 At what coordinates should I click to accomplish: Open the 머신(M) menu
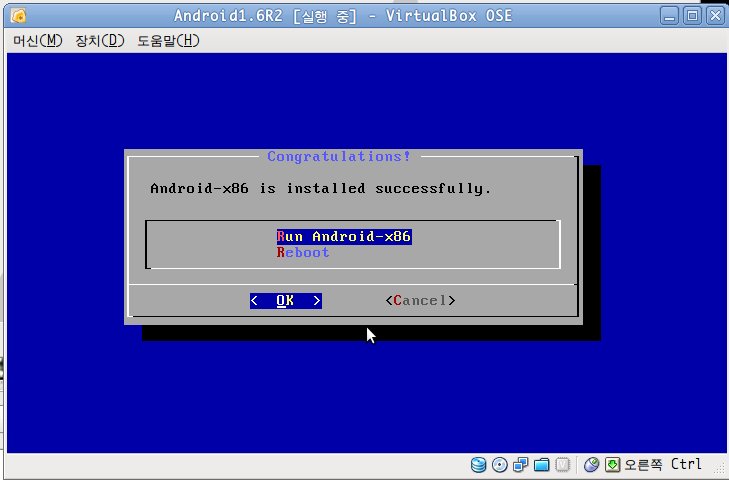coord(38,41)
